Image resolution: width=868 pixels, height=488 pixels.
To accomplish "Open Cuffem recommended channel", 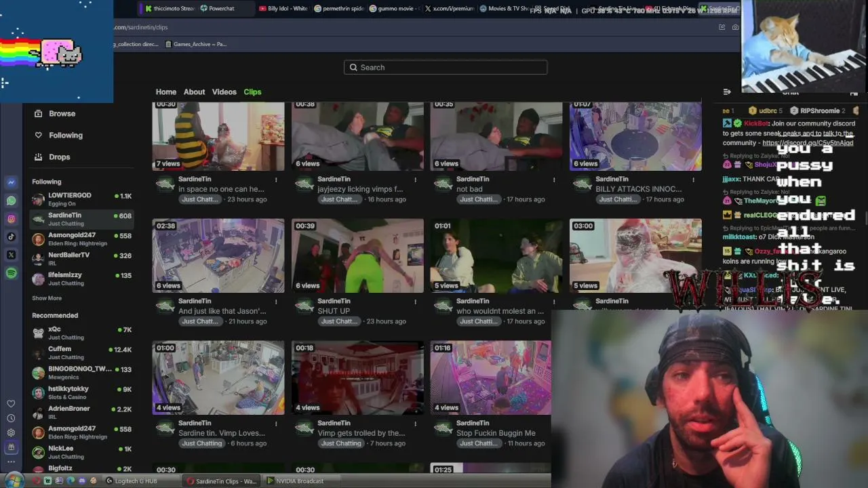I will [x=82, y=352].
